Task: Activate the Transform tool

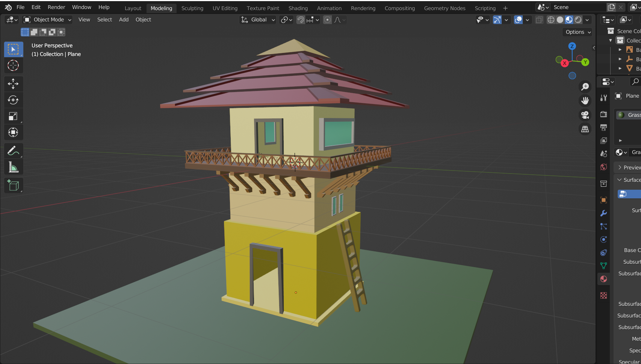Action: 14,132
